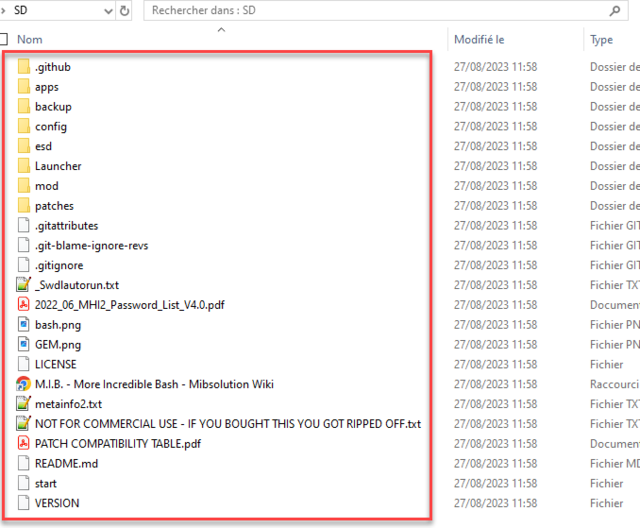Click the LICENSE file icon

click(x=24, y=364)
